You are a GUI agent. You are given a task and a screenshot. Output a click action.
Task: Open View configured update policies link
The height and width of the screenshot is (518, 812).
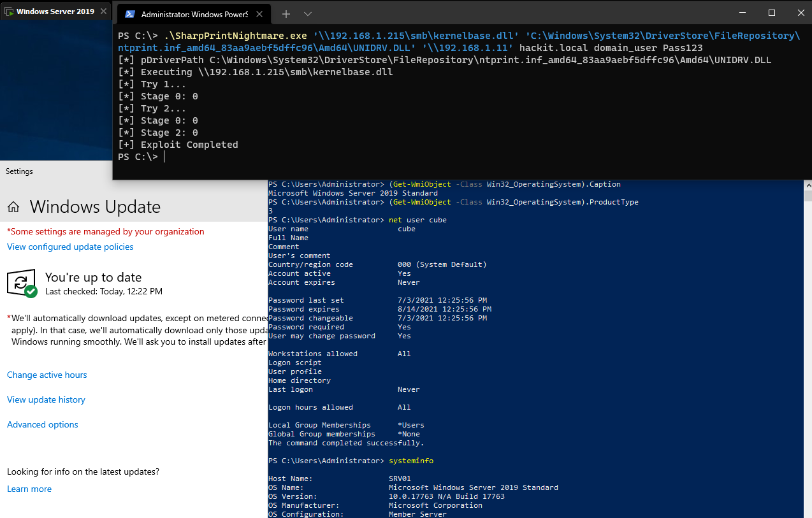click(70, 247)
